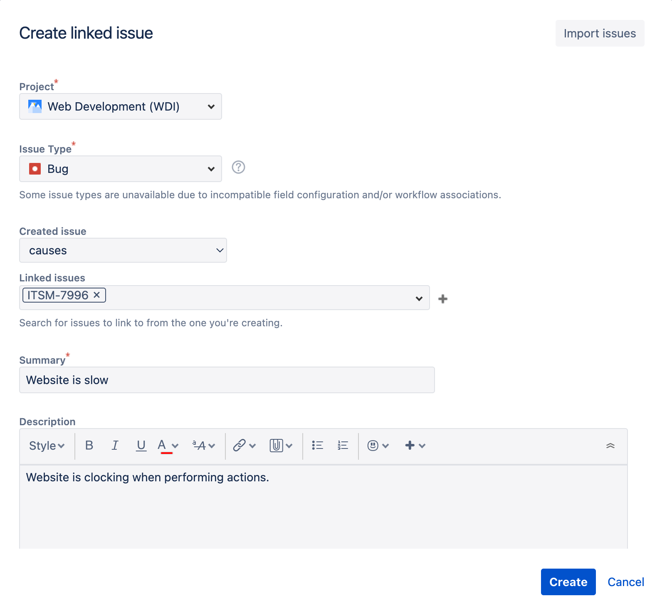Toggle underline formatting in Description
This screenshot has width=672, height=616.
click(x=141, y=446)
